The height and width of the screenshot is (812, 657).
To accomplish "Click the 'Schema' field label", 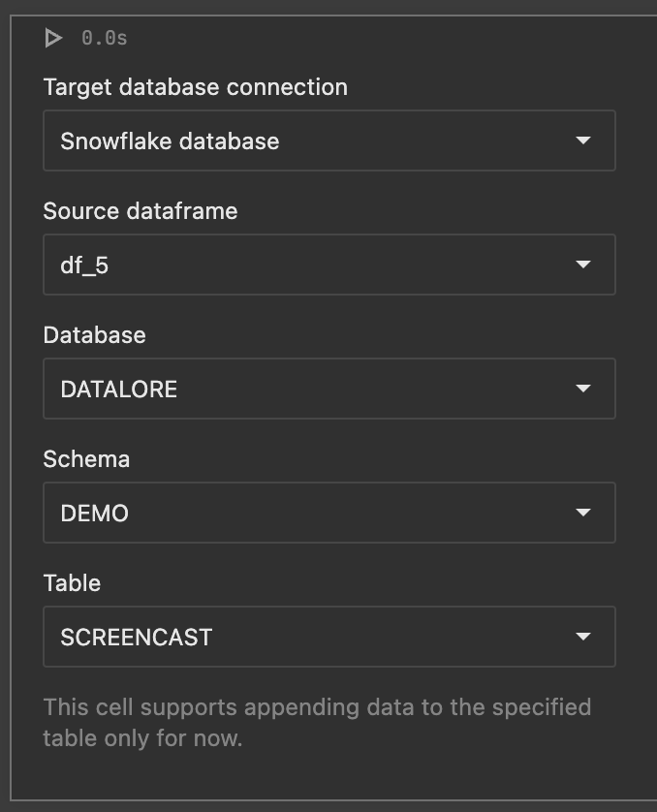I will pos(86,459).
